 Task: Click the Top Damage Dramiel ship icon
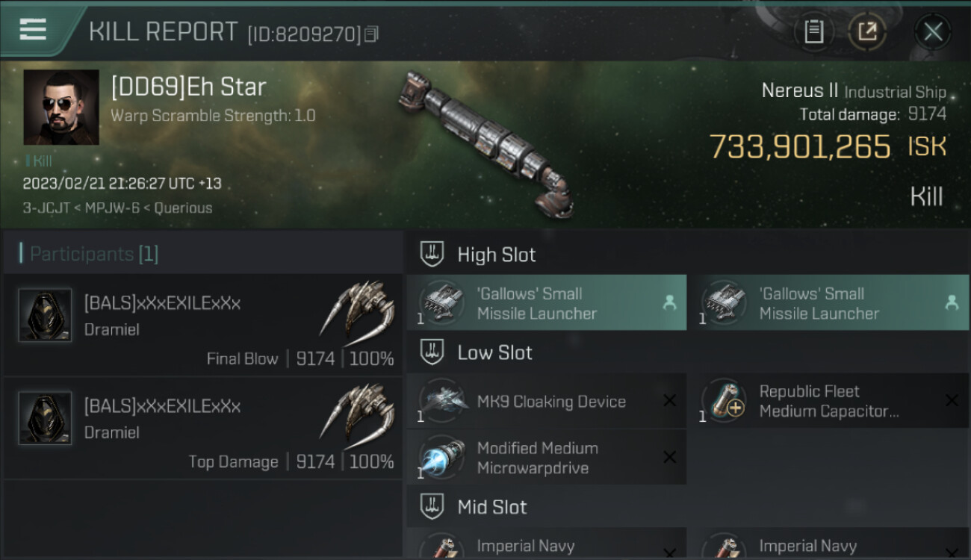click(359, 411)
